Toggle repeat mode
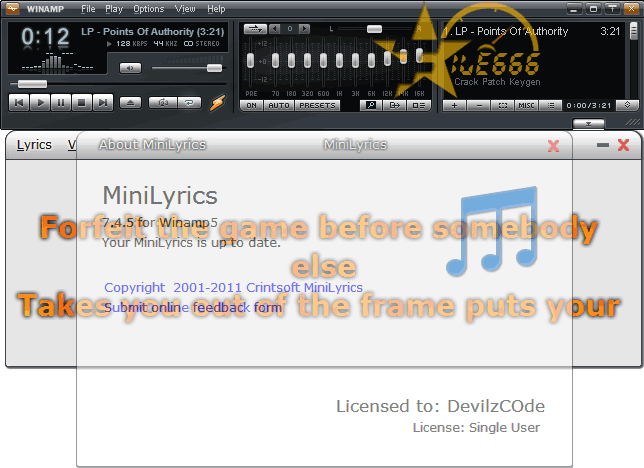The image size is (644, 468). [189, 103]
